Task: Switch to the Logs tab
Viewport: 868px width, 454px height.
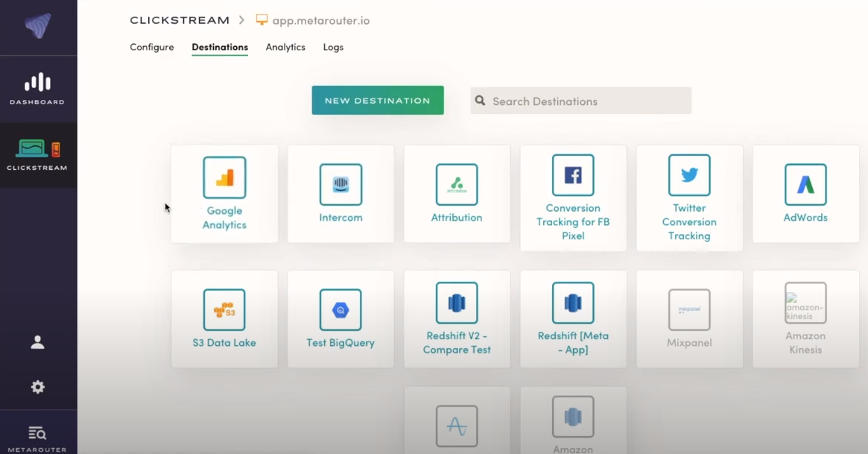Action: (333, 47)
